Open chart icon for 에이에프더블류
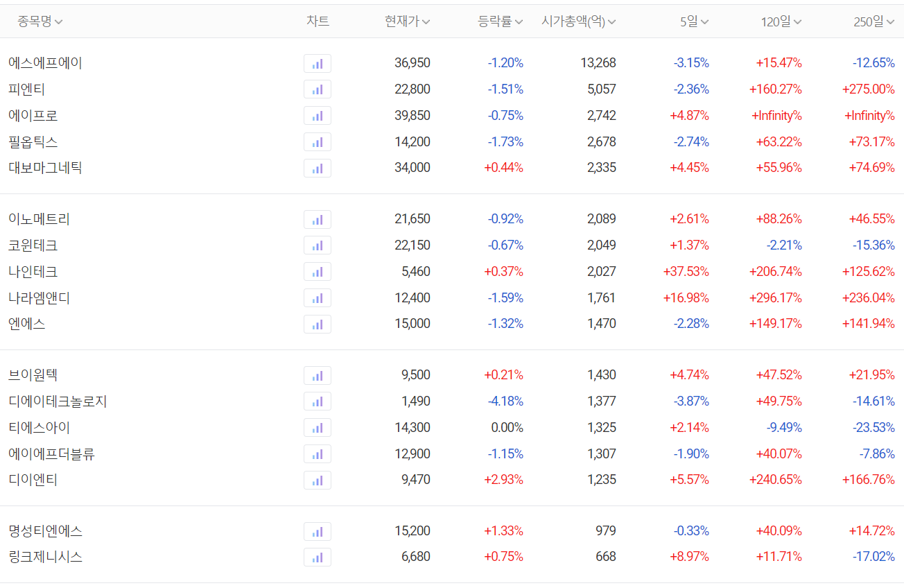 click(x=318, y=454)
